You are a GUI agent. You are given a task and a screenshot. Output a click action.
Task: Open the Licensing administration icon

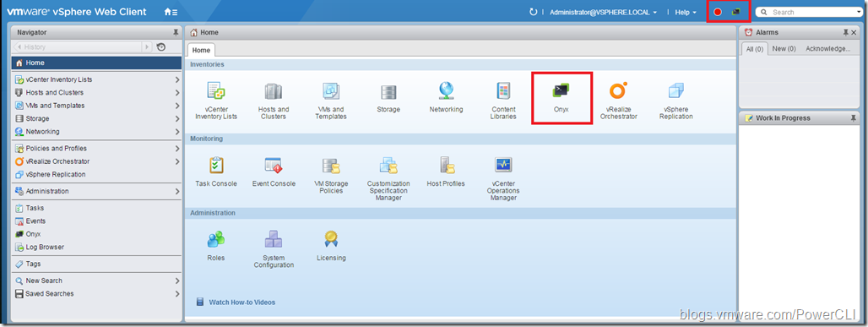[x=331, y=246]
